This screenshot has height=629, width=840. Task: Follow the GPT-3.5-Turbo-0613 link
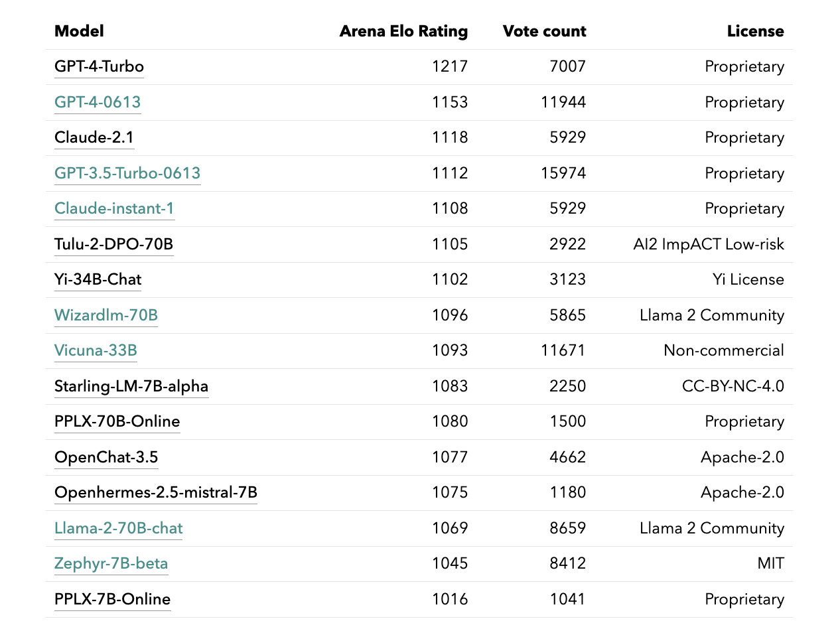(127, 173)
